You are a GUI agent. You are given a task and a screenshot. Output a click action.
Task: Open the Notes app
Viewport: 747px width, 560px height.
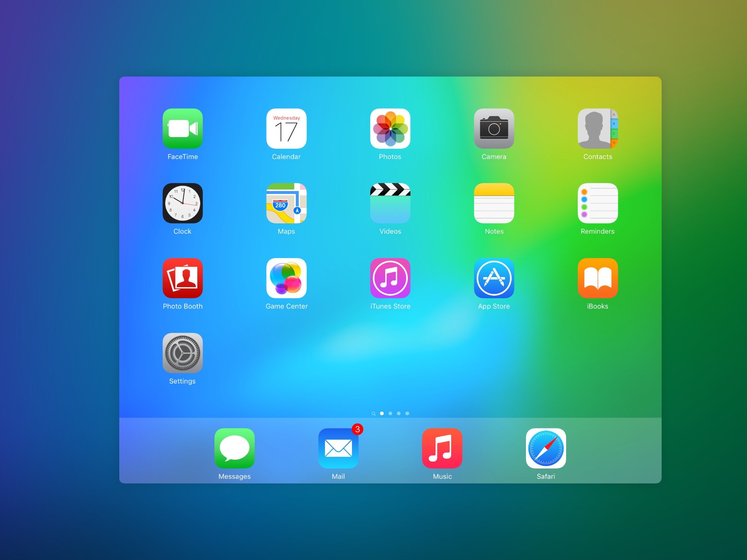(x=494, y=203)
